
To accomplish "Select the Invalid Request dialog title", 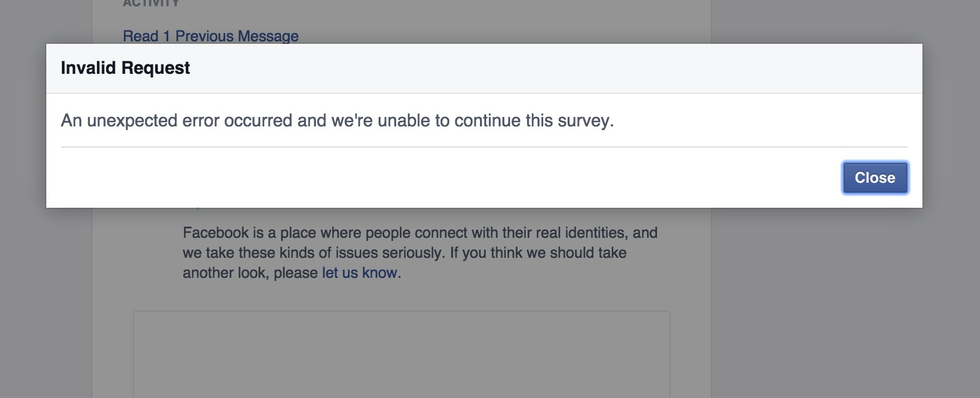I will [x=125, y=68].
